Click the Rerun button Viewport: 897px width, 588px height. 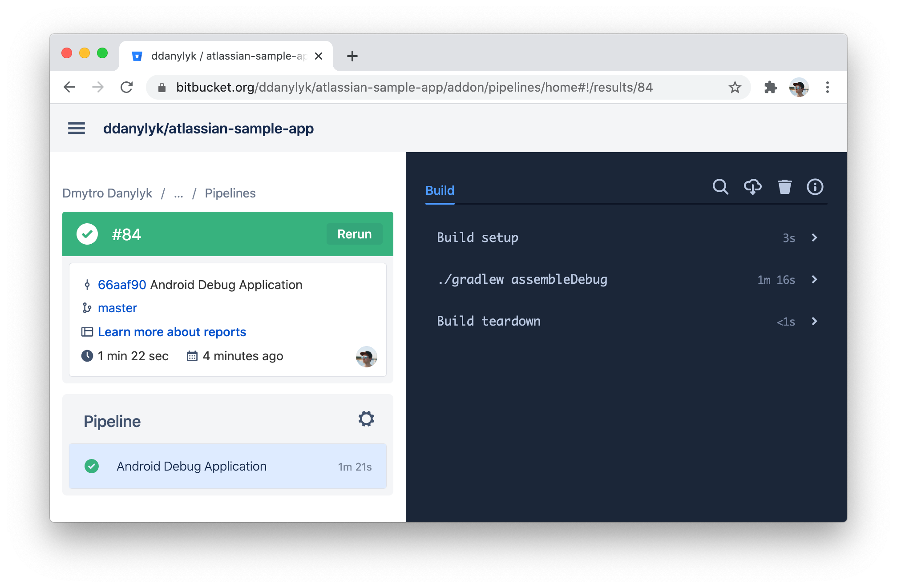pos(354,234)
